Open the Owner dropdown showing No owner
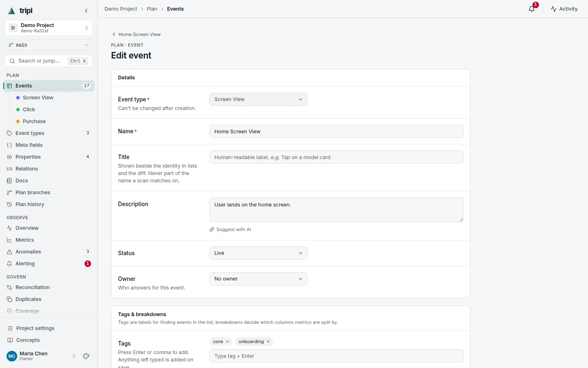This screenshot has width=588, height=368. pos(258,279)
